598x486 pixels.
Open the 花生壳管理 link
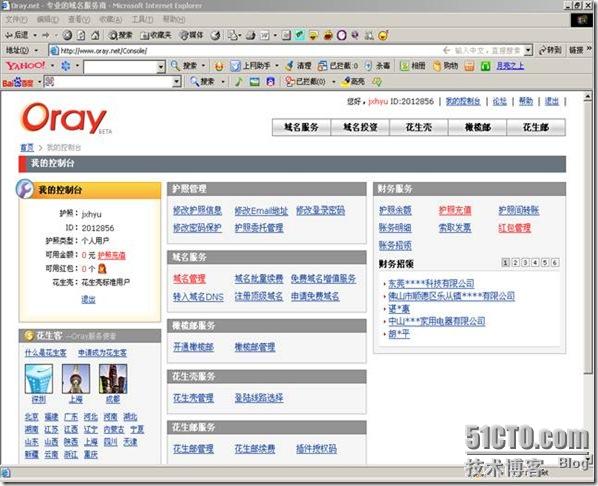[x=193, y=398]
